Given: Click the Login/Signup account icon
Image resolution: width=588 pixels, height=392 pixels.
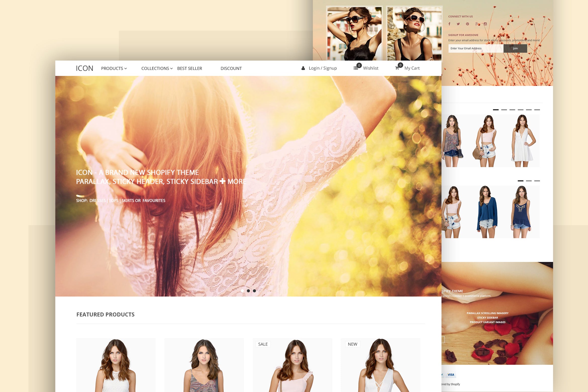Looking at the screenshot, I should [303, 68].
